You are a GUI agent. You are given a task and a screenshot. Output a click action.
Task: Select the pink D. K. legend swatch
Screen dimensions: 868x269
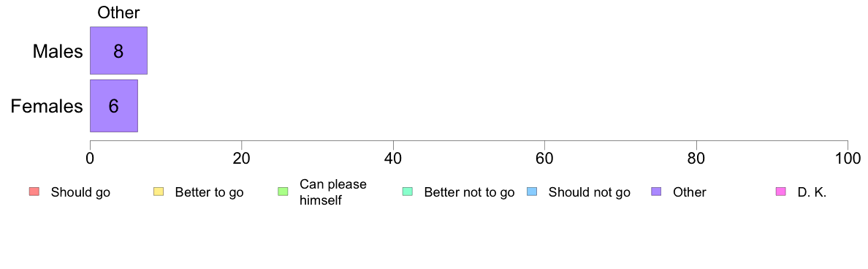780,192
